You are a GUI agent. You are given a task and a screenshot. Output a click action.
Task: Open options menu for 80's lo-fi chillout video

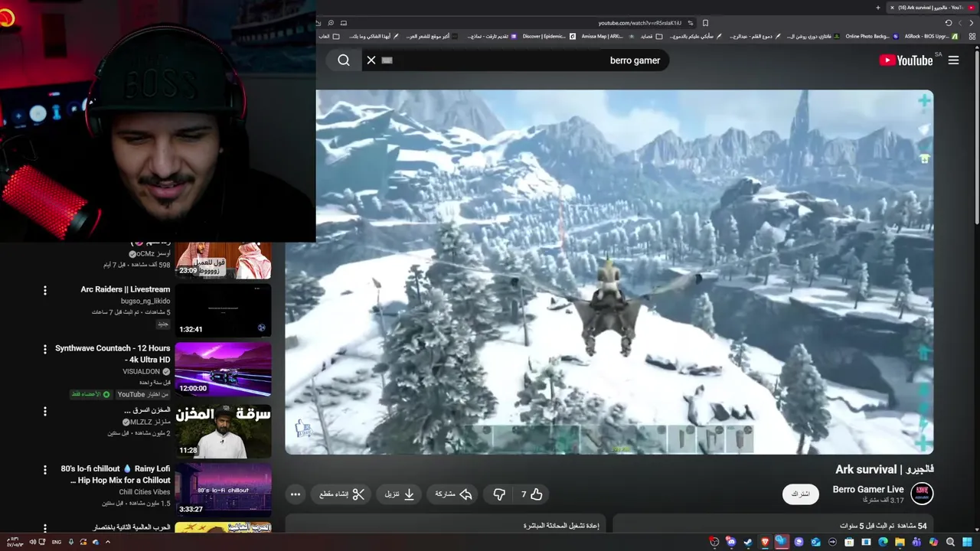click(44, 470)
